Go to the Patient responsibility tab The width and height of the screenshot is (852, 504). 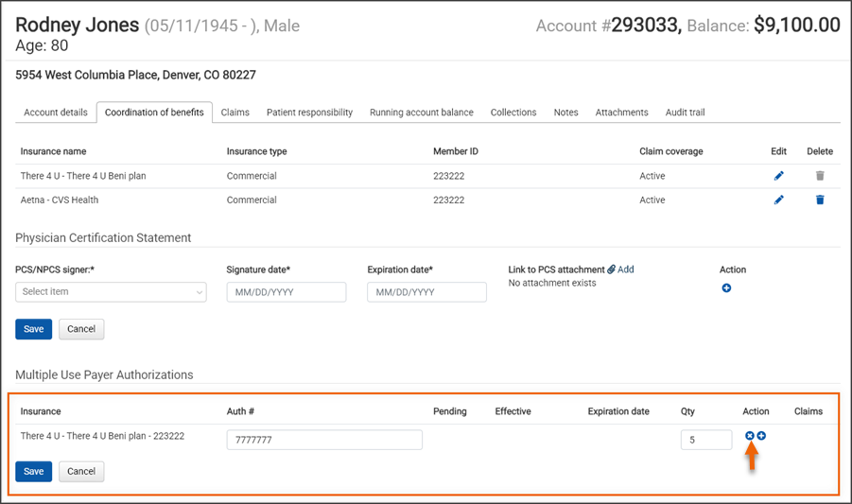[309, 113]
